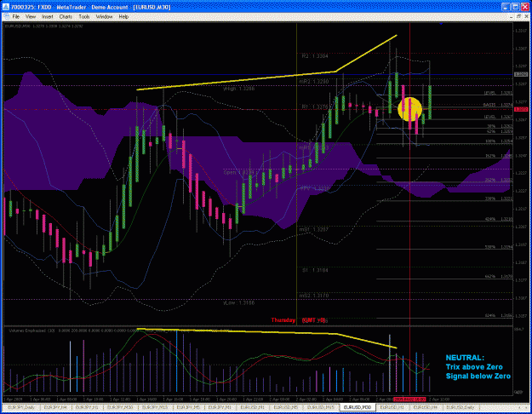
Task: Click the mR2 : 1.3290 pivot label
Action: click(314, 82)
